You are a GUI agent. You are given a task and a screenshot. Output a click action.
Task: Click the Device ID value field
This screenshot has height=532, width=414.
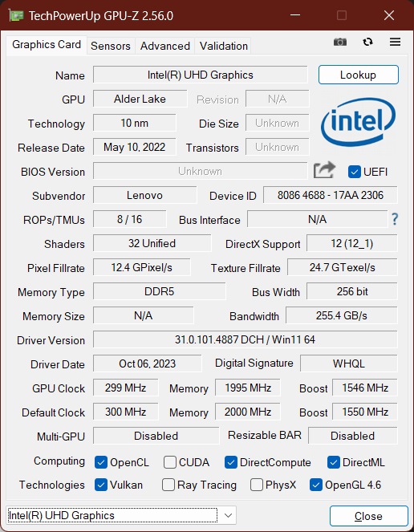[x=331, y=195]
